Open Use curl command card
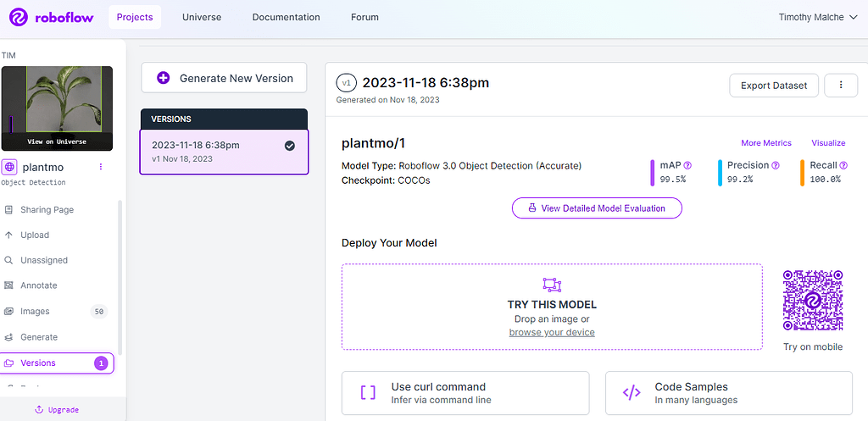This screenshot has width=868, height=421. tap(465, 392)
